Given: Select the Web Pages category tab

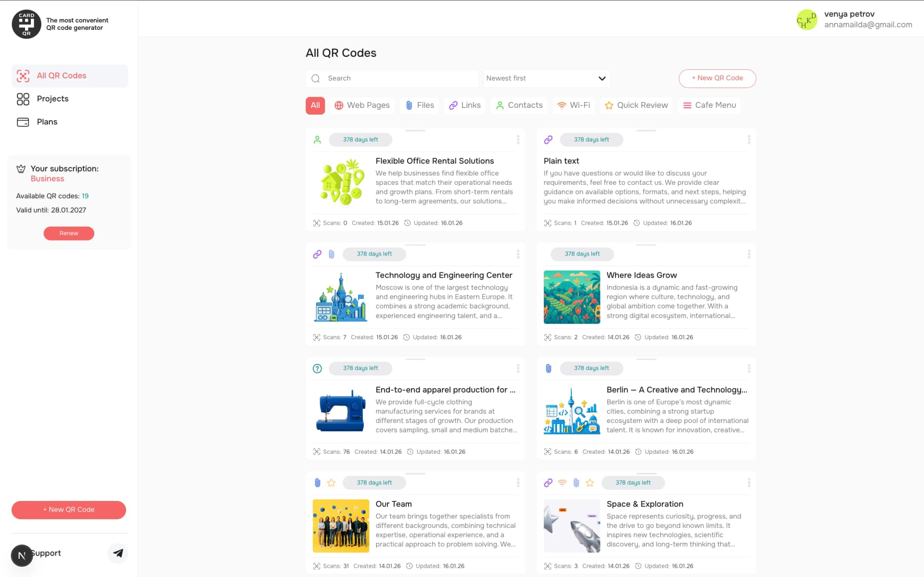Looking at the screenshot, I should click(362, 105).
